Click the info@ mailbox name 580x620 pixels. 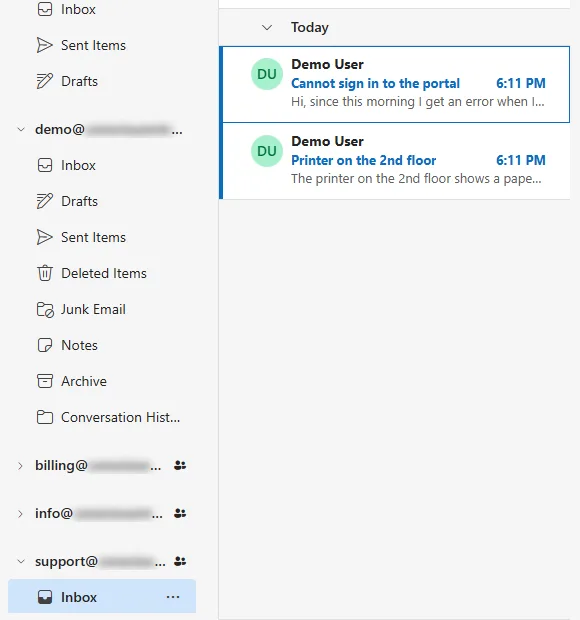point(99,513)
